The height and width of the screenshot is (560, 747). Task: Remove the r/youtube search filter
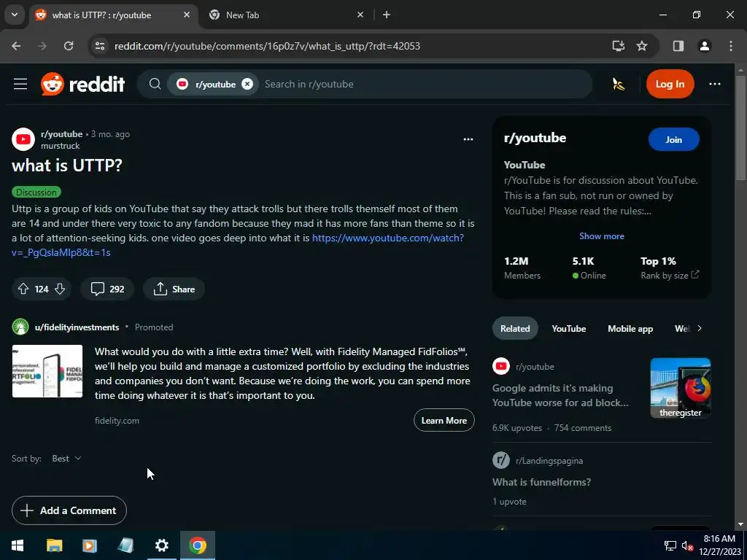pyautogui.click(x=247, y=85)
